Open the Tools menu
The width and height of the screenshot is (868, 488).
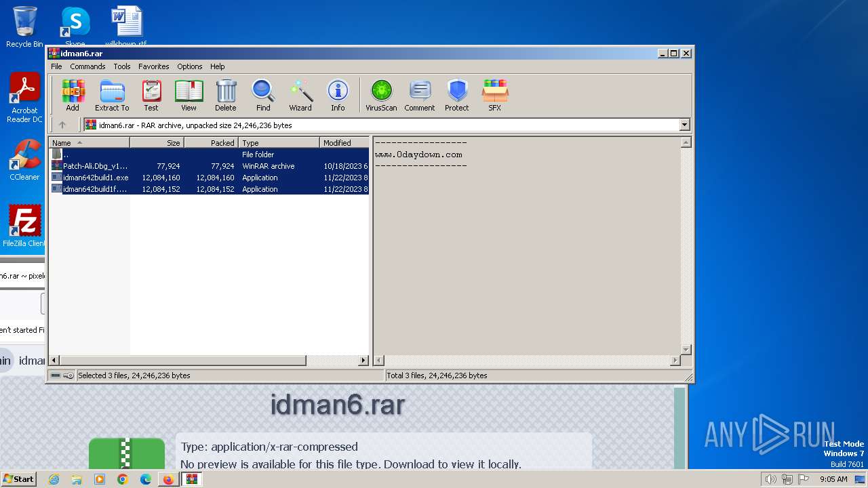pyautogui.click(x=122, y=66)
